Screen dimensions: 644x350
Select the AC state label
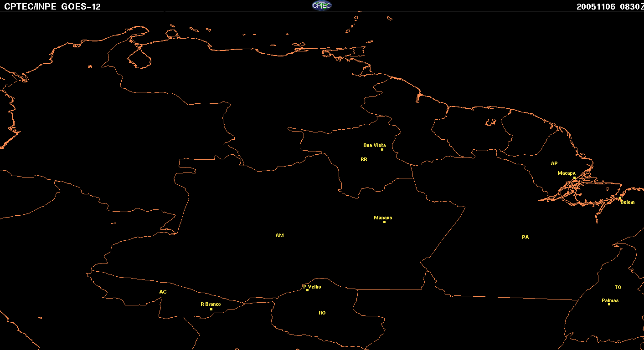tap(163, 292)
